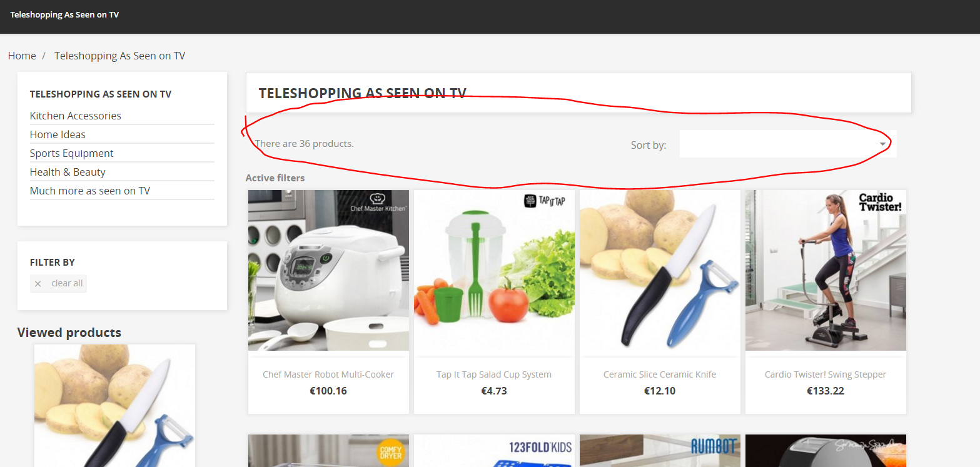This screenshot has height=467, width=980.
Task: Open Chef Master Robot Multi-Cooker image
Action: [328, 271]
